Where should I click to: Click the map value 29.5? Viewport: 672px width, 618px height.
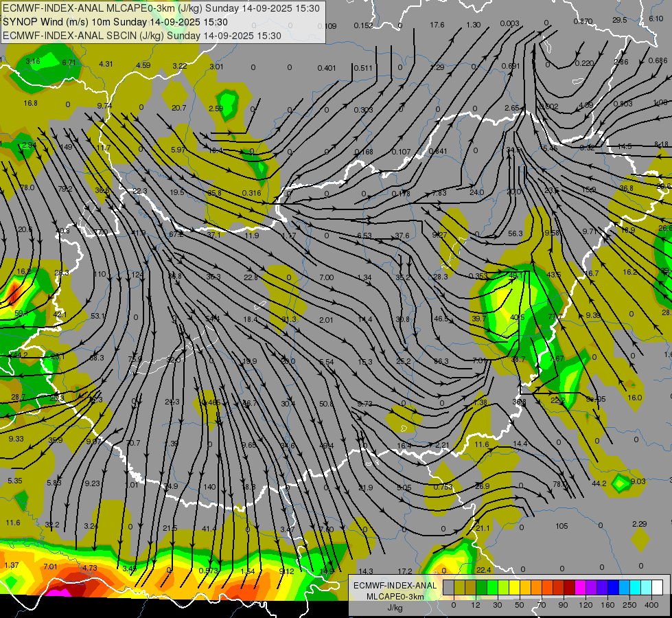[620, 20]
